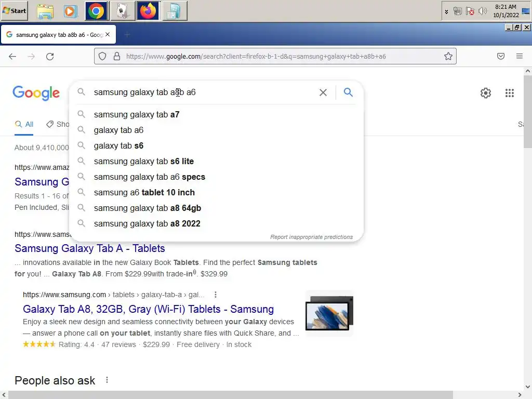
Task: Click the Windows Start button
Action: point(15,11)
